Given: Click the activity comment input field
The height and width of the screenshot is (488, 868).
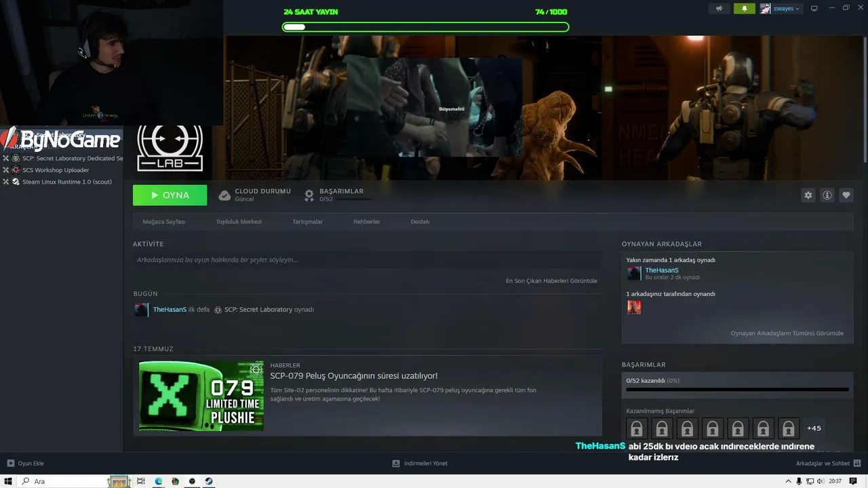Looking at the screenshot, I should tap(368, 260).
